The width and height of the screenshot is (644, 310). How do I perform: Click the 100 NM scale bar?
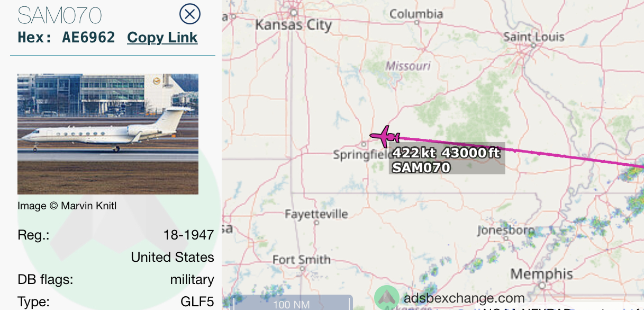[293, 303]
